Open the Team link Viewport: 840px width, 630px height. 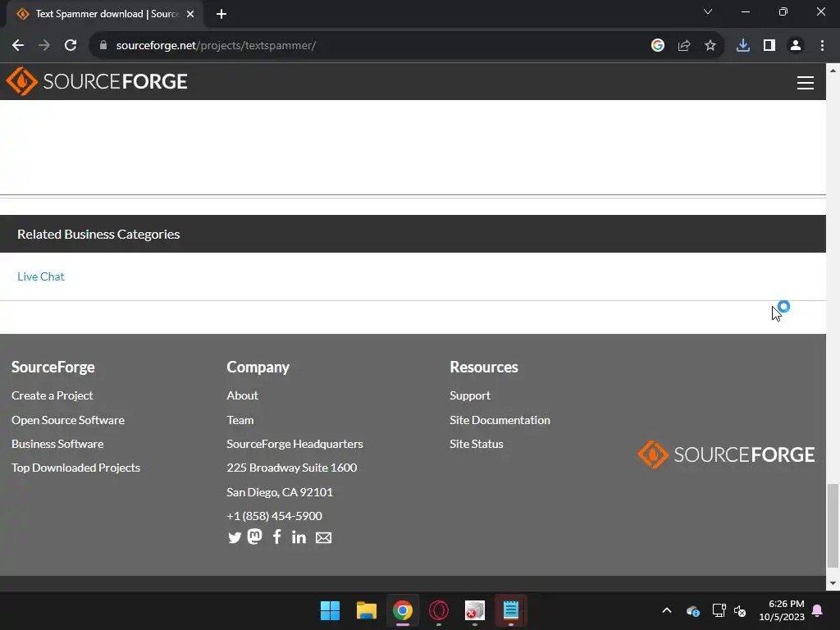tap(240, 420)
